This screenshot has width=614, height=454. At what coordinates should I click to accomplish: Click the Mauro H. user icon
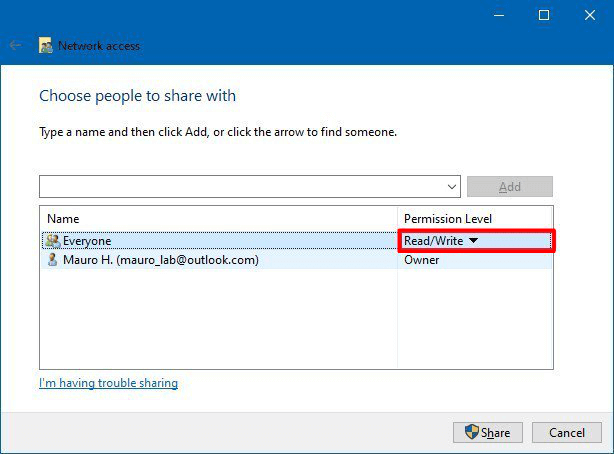(52, 260)
